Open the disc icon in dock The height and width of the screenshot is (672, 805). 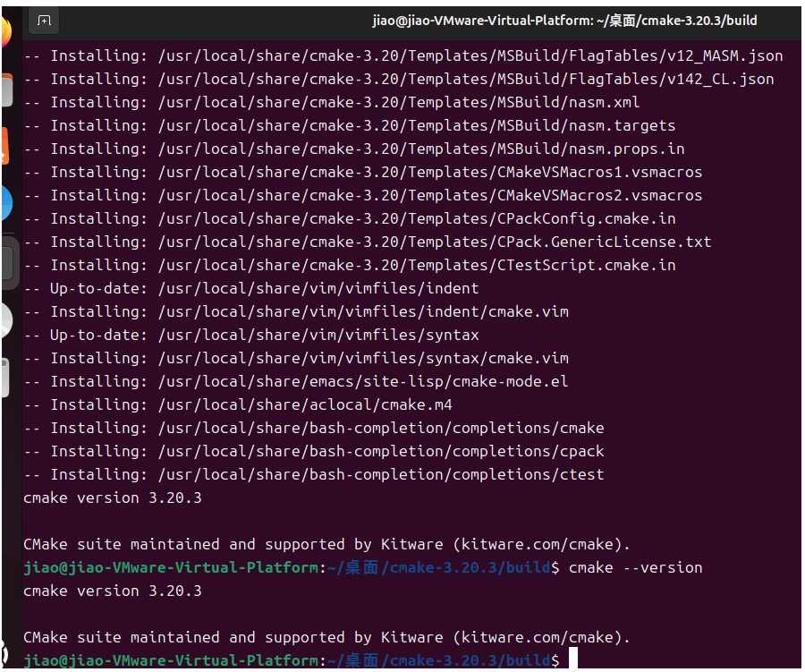tap(5, 319)
